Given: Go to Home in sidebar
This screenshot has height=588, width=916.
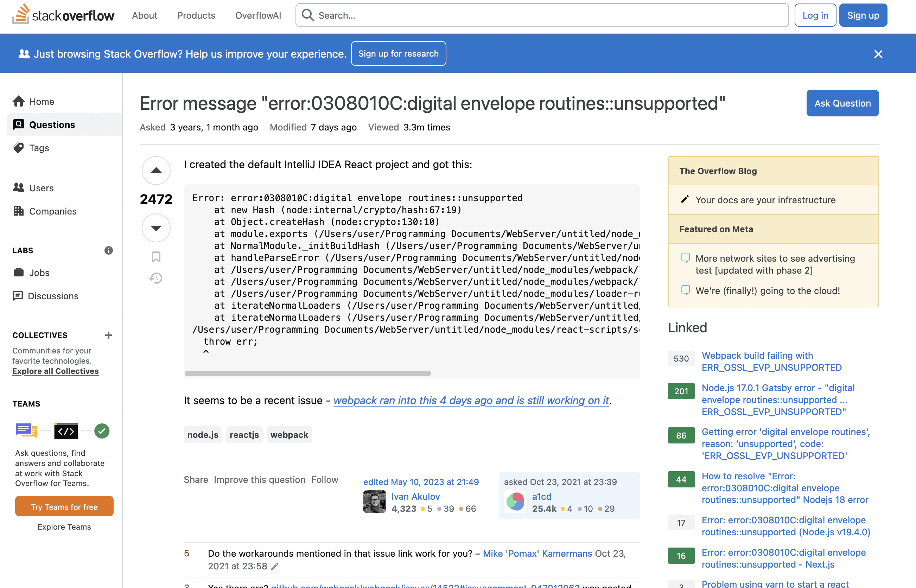Looking at the screenshot, I should [x=64, y=102].
